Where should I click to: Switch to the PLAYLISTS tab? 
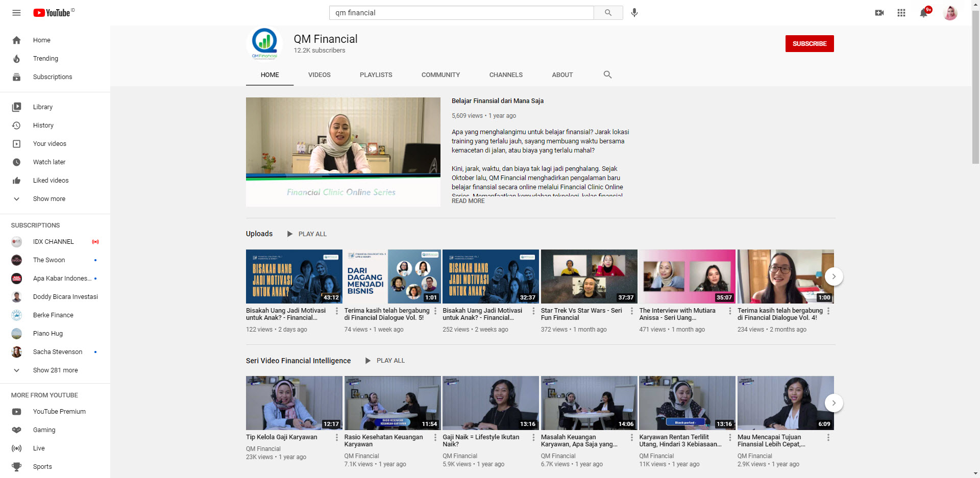tap(376, 75)
